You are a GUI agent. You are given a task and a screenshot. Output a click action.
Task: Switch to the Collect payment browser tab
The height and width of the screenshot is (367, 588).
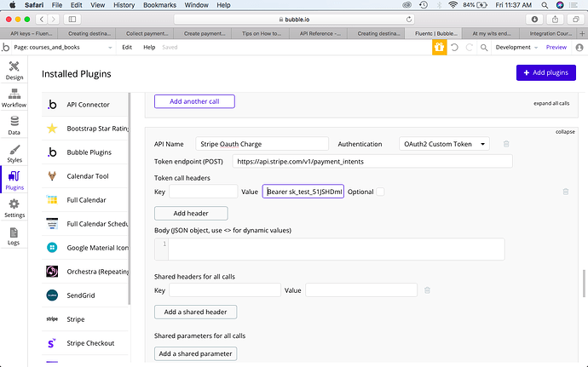(147, 33)
